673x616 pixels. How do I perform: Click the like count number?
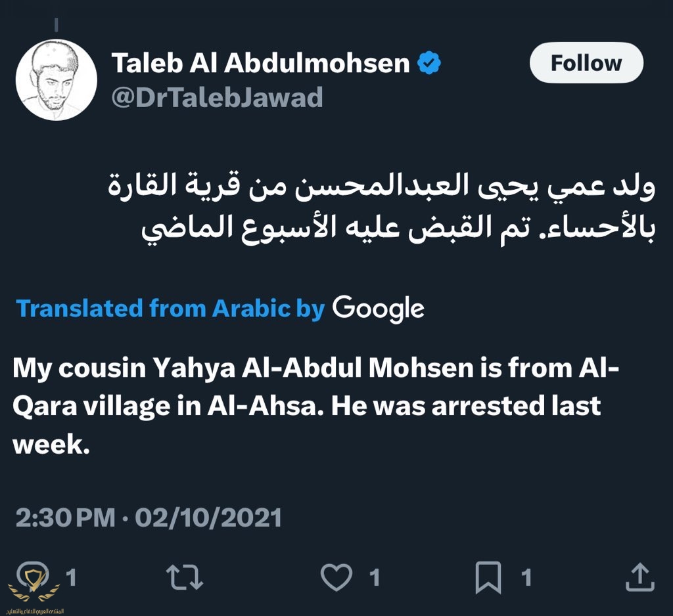[x=374, y=578]
